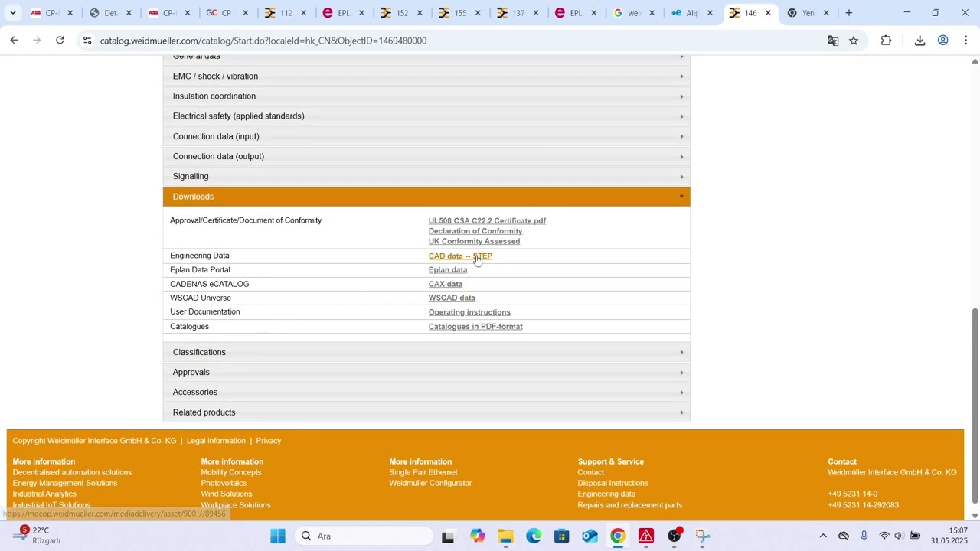980x551 pixels.
Task: Open the browser downloads icon
Action: [x=920, y=41]
